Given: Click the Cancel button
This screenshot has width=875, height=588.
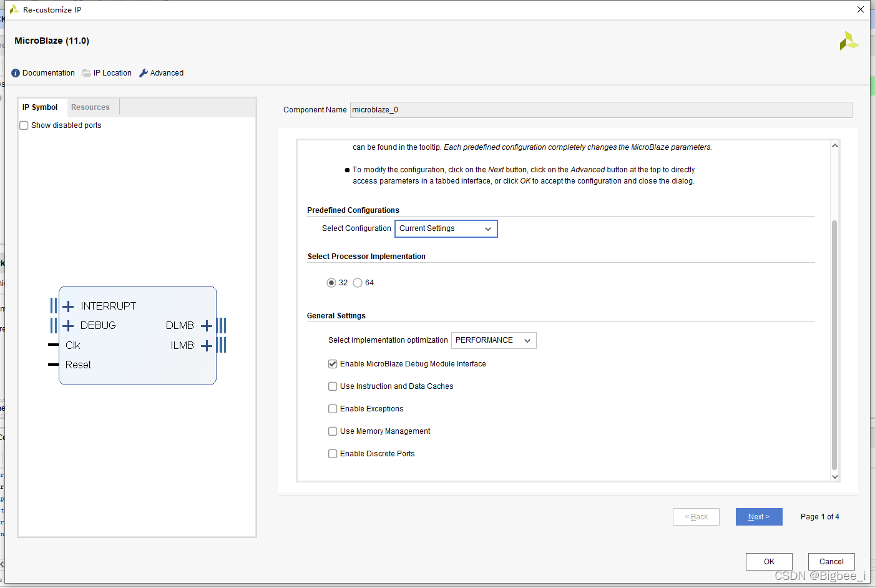Looking at the screenshot, I should click(x=831, y=562).
